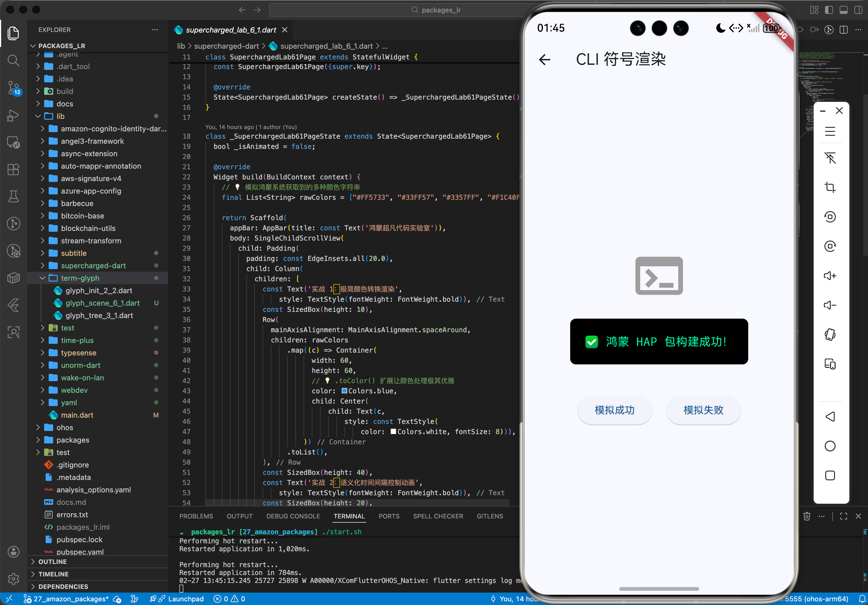Toggle the secondary sidebar layout icon
Screen dimensions: 868x605
point(858,10)
